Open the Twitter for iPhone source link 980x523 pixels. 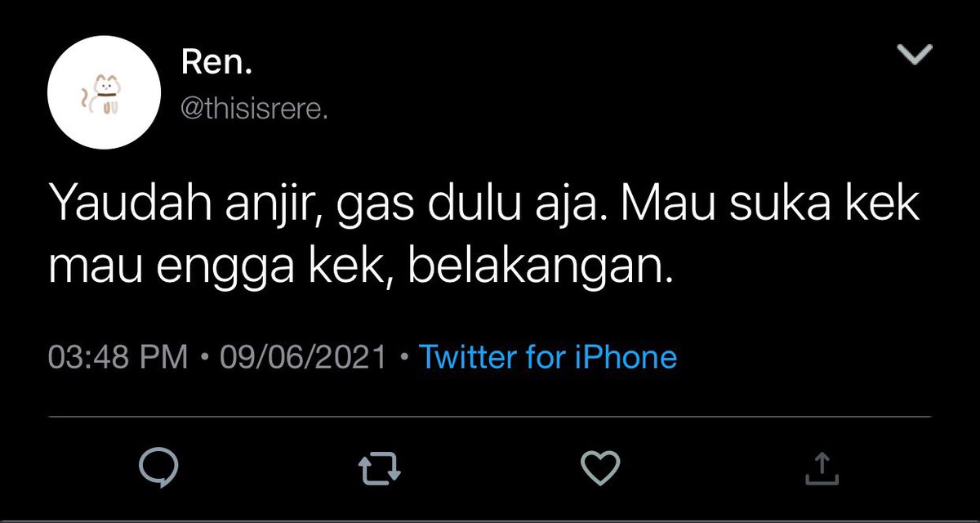(x=548, y=357)
